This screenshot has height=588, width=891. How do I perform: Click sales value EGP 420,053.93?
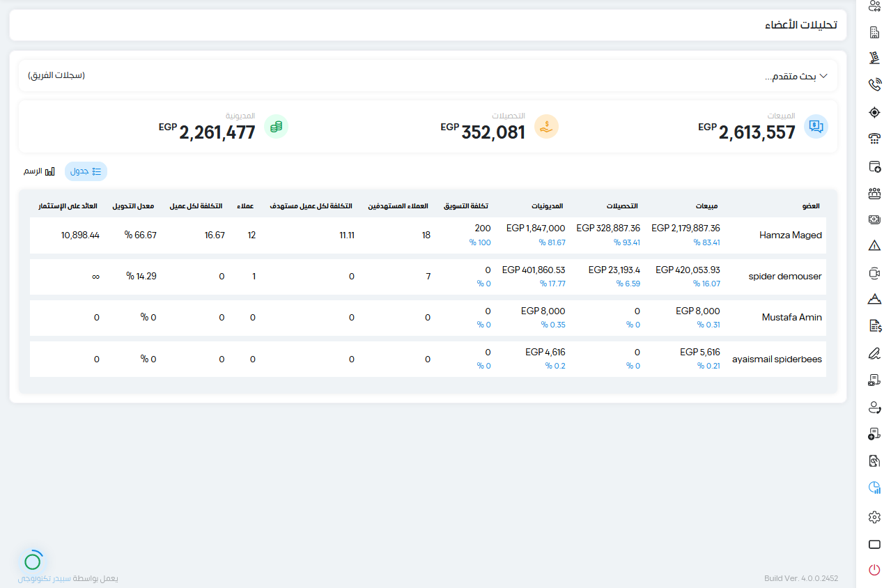click(688, 270)
